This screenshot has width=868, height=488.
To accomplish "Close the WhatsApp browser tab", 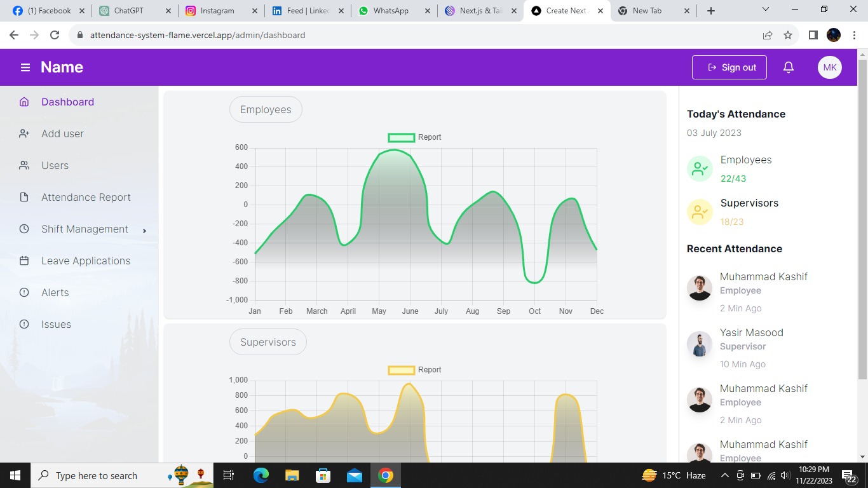I will point(428,11).
